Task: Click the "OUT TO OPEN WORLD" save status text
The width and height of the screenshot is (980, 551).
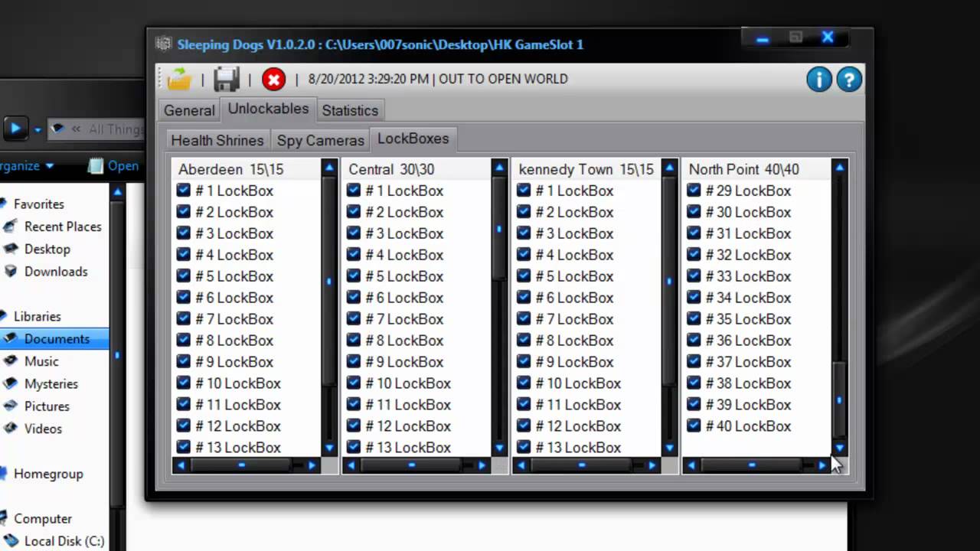Action: coord(503,79)
